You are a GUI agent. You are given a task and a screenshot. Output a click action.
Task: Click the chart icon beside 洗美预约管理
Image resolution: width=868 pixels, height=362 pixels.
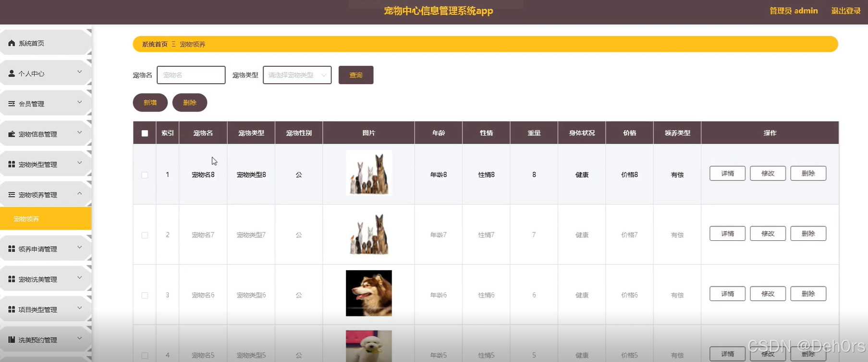point(12,339)
